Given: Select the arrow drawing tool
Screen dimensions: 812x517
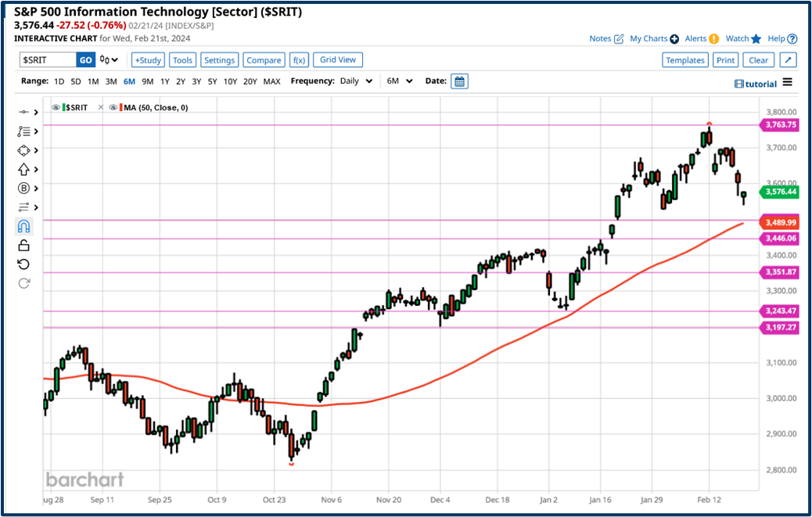Looking at the screenshot, I should point(23,169).
